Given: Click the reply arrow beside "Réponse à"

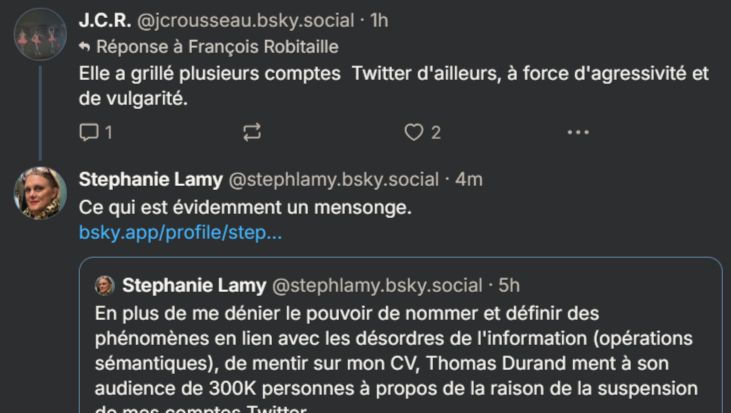Looking at the screenshot, I should (85, 46).
